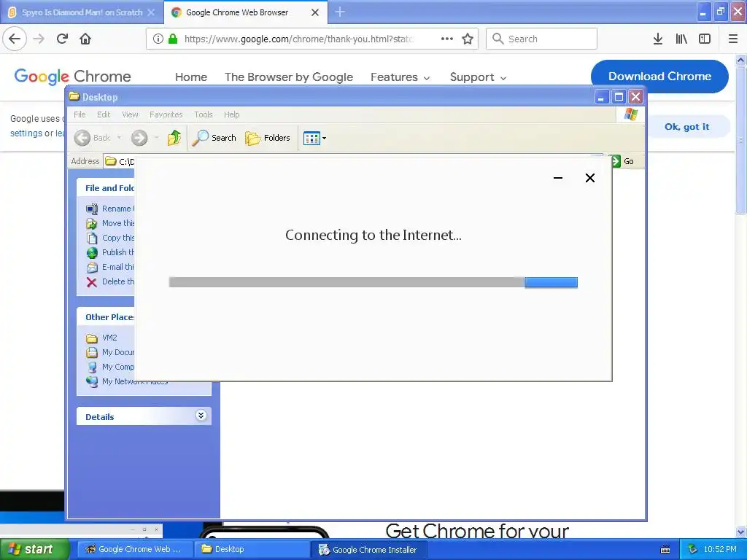Toggle Folders pane in Explorer

[267, 138]
